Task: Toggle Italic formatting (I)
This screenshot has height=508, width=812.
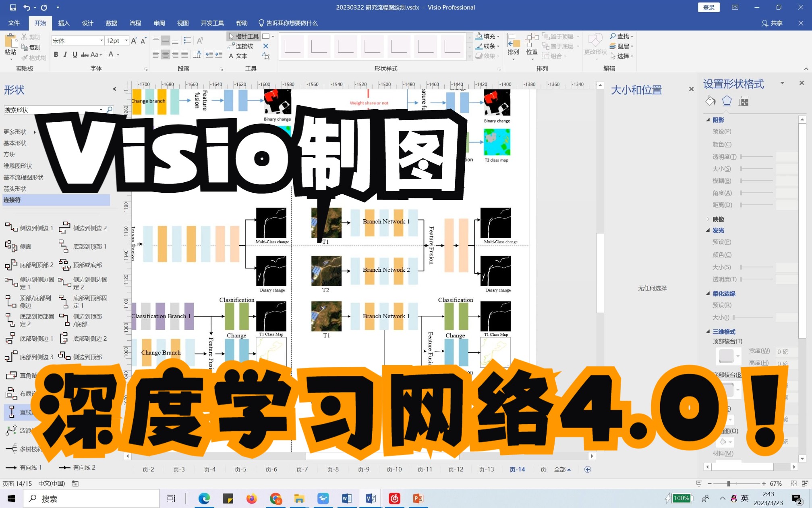Action: (65, 54)
